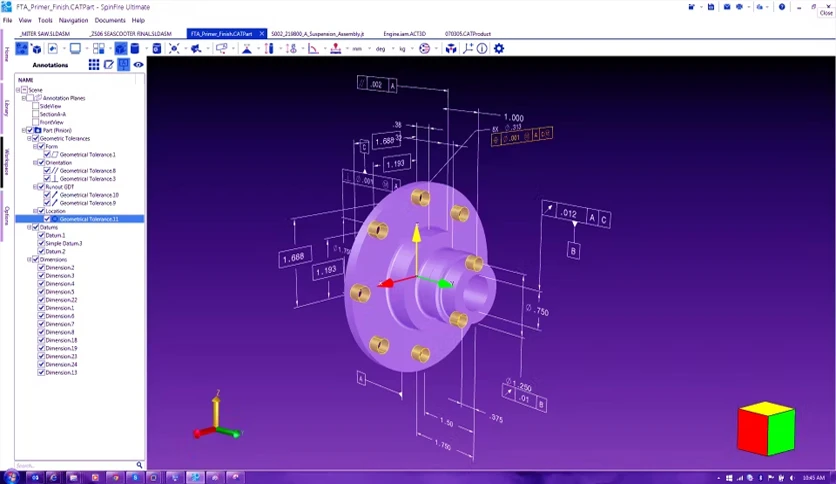Select Geometrical Tolerance.10 in the tree
The width and height of the screenshot is (836, 484).
89,195
